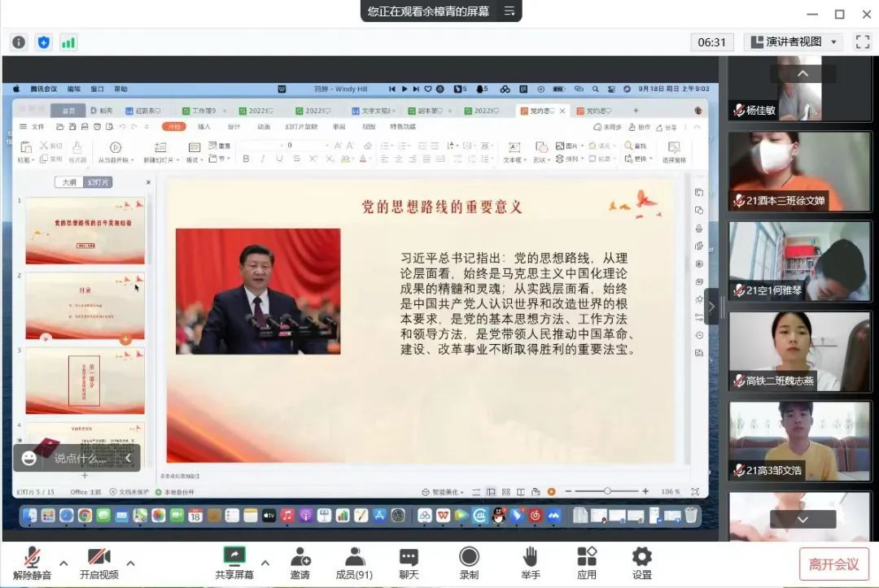This screenshot has width=879, height=588.
Task: Click the meeting info icon
Action: tap(19, 42)
